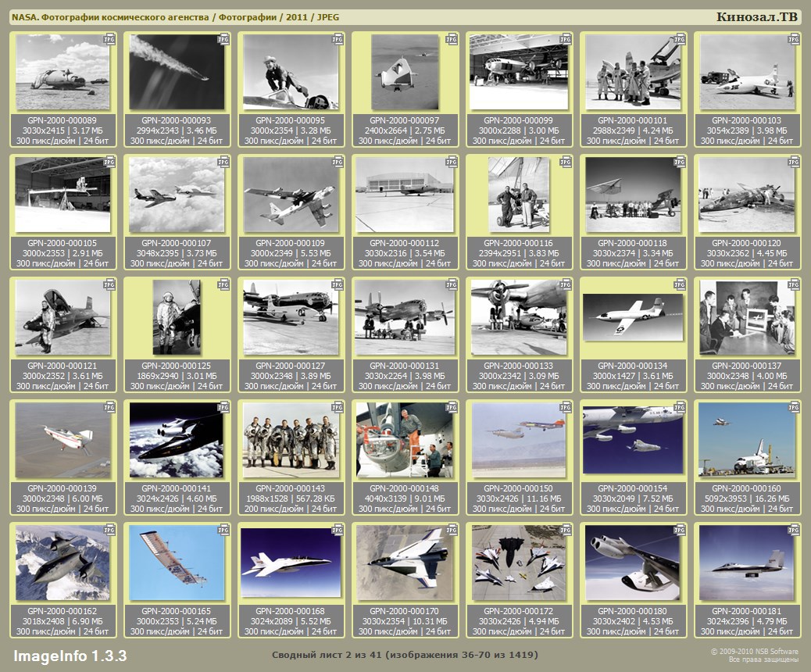
Task: Open the GPN-2000-000093 falling aircraft photo
Action: point(174,72)
